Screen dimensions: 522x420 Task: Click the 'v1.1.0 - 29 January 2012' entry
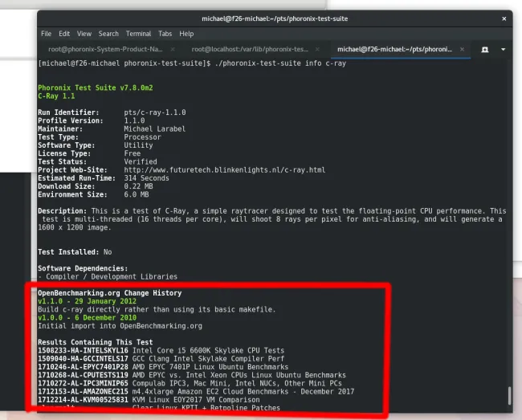(87, 301)
